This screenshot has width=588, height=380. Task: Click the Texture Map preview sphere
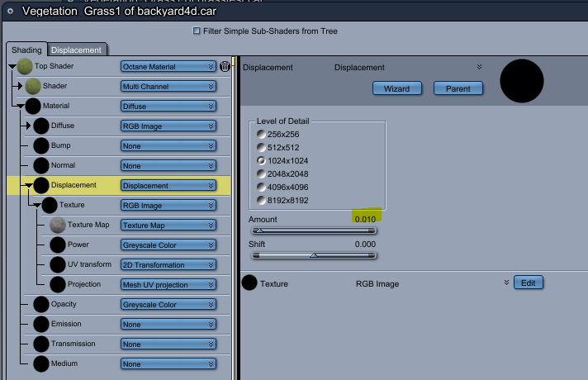[58, 225]
